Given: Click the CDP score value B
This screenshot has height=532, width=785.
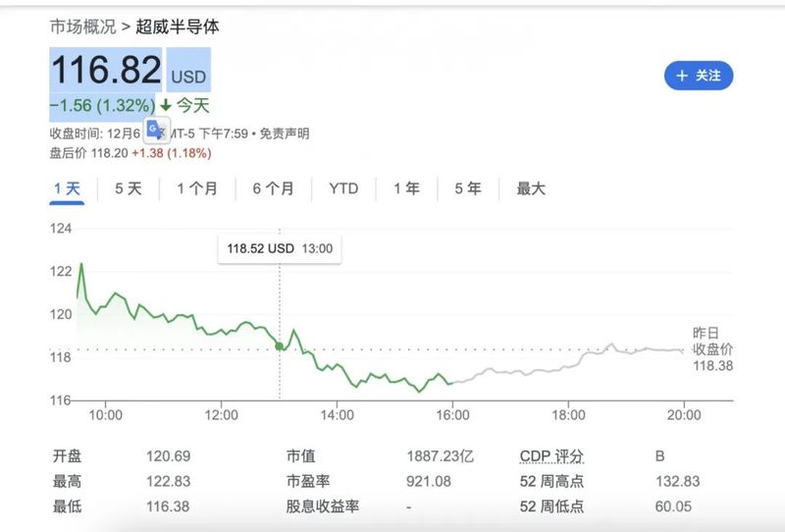Looking at the screenshot, I should (659, 456).
